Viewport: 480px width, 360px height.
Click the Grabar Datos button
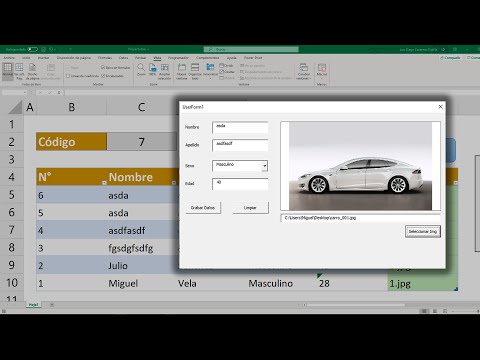pos(203,207)
